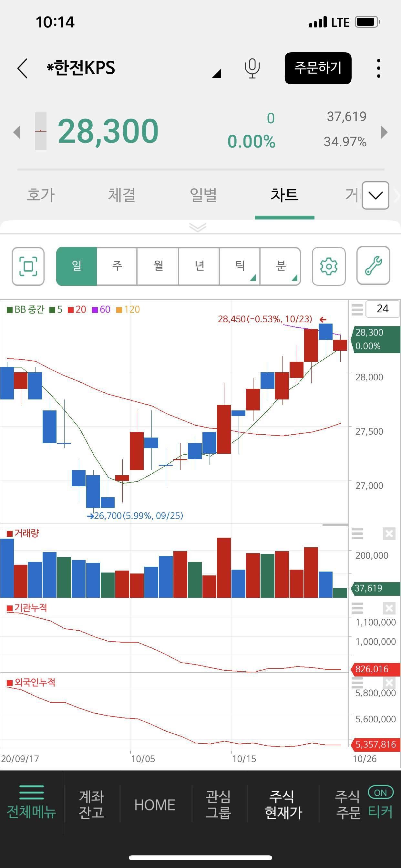Tap the wrench chart tools icon
Viewport: 401px width, 868px height.
[373, 266]
